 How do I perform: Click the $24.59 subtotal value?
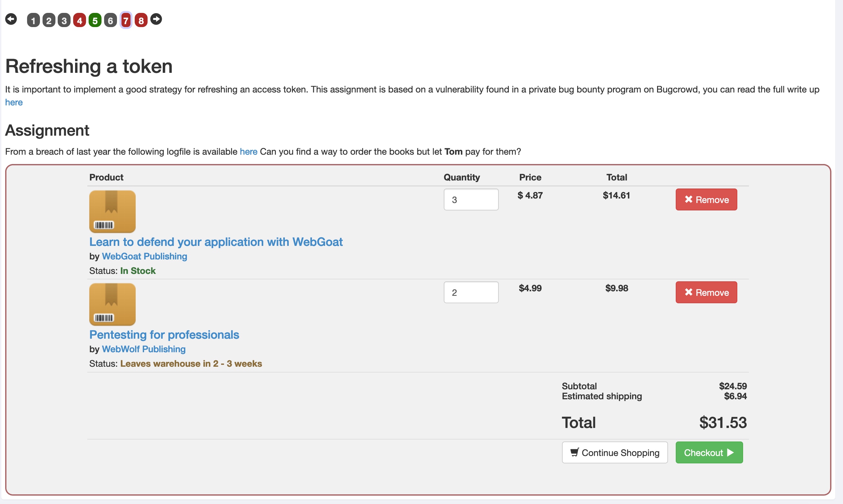tap(733, 386)
